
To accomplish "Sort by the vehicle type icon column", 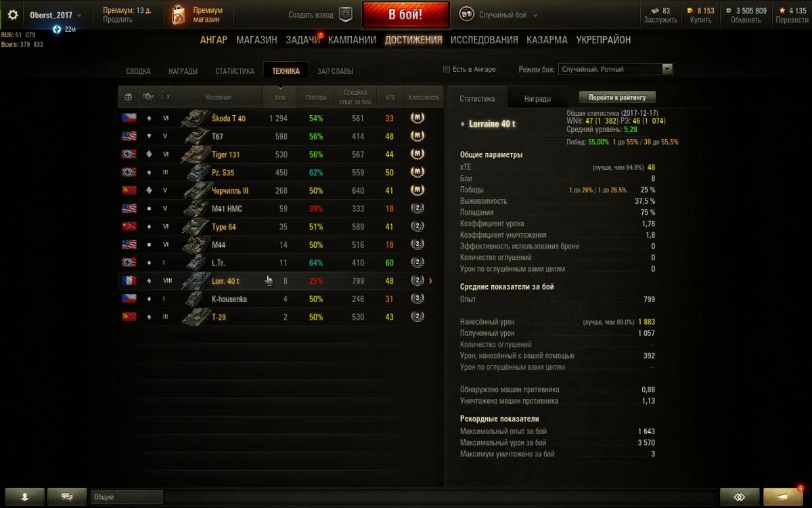I will coord(148,97).
